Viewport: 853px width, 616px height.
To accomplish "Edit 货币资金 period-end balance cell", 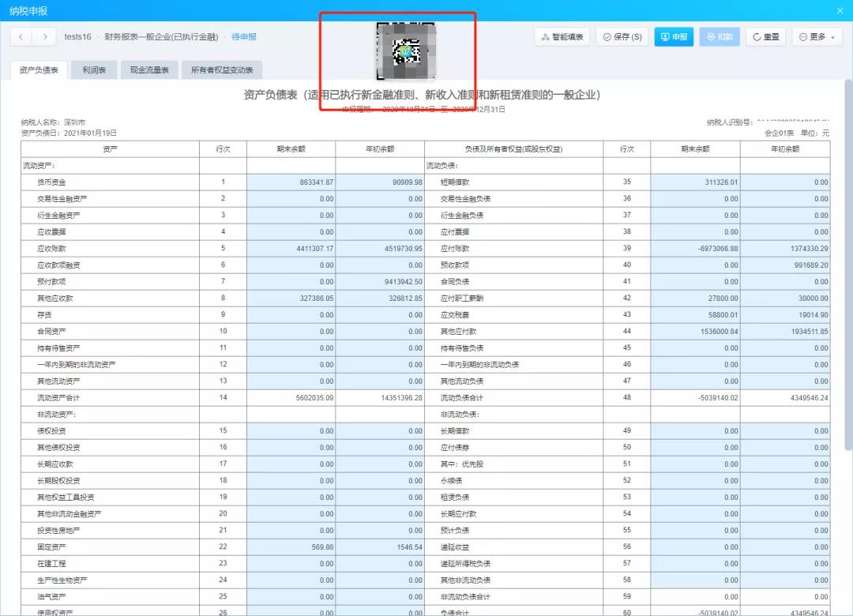I will (291, 182).
